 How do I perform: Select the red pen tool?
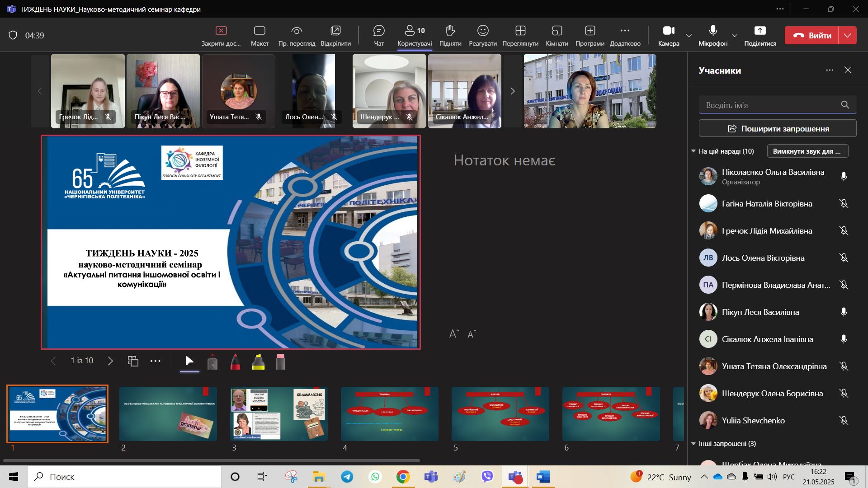coord(235,362)
